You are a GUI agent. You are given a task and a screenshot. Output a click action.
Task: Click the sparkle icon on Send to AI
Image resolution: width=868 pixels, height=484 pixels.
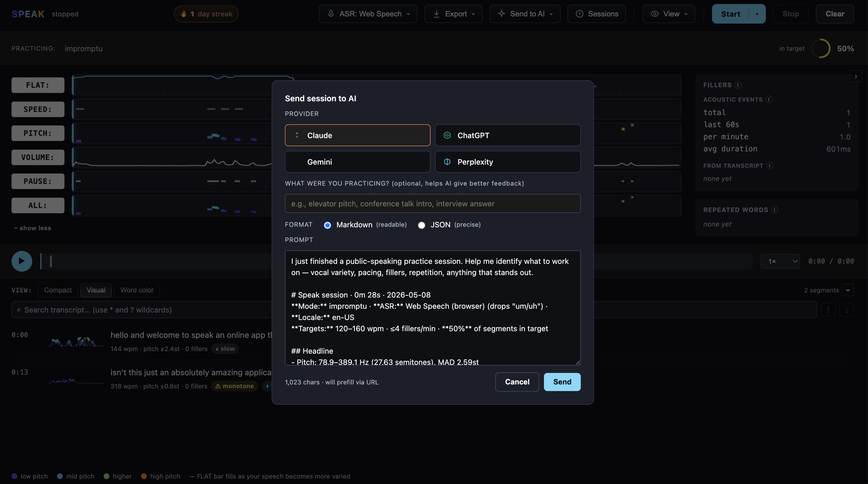pyautogui.click(x=501, y=14)
